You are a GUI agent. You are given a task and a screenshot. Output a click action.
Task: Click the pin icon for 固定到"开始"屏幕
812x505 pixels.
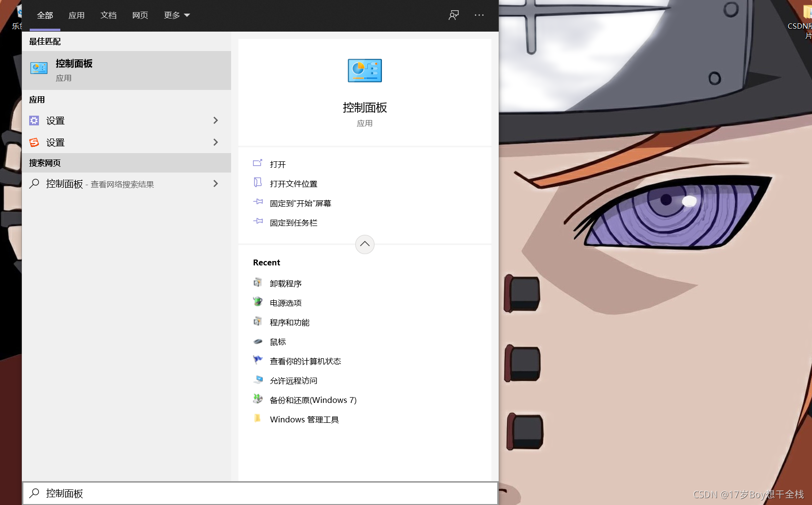pos(258,202)
